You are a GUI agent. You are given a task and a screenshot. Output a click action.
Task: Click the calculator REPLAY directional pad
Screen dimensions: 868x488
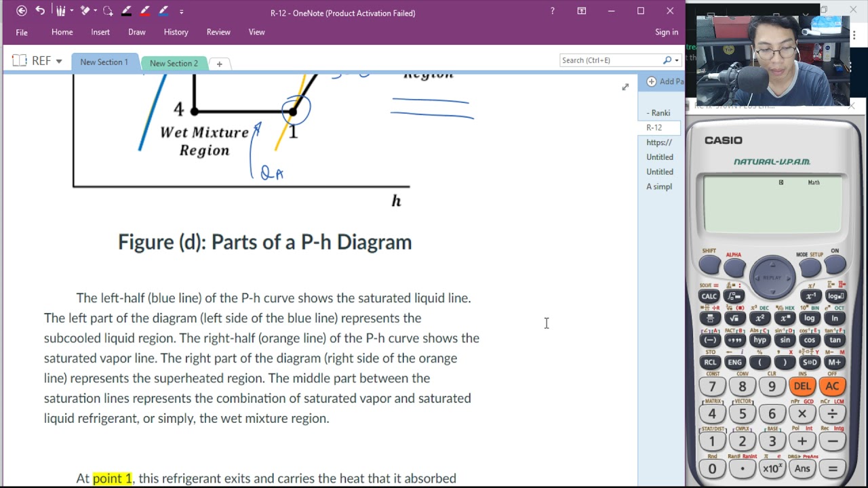tap(772, 278)
